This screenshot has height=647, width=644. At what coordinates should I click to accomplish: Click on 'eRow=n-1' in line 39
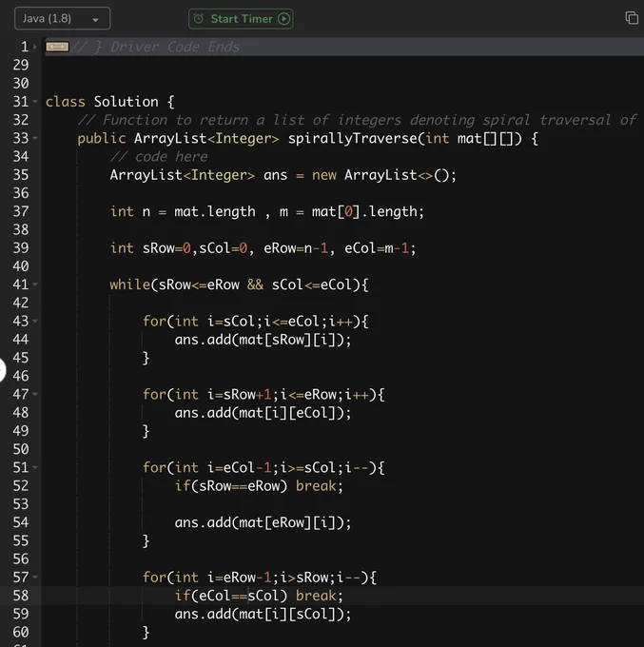[x=296, y=248]
